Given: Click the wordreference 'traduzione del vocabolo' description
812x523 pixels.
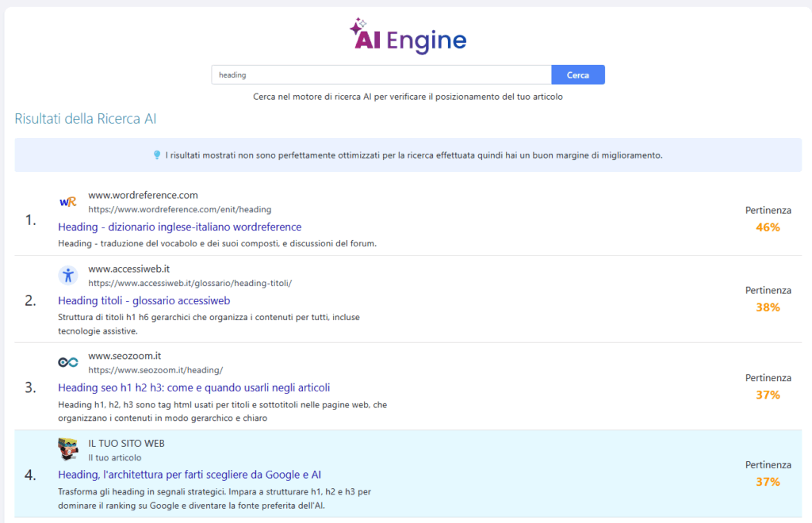Looking at the screenshot, I should (217, 243).
